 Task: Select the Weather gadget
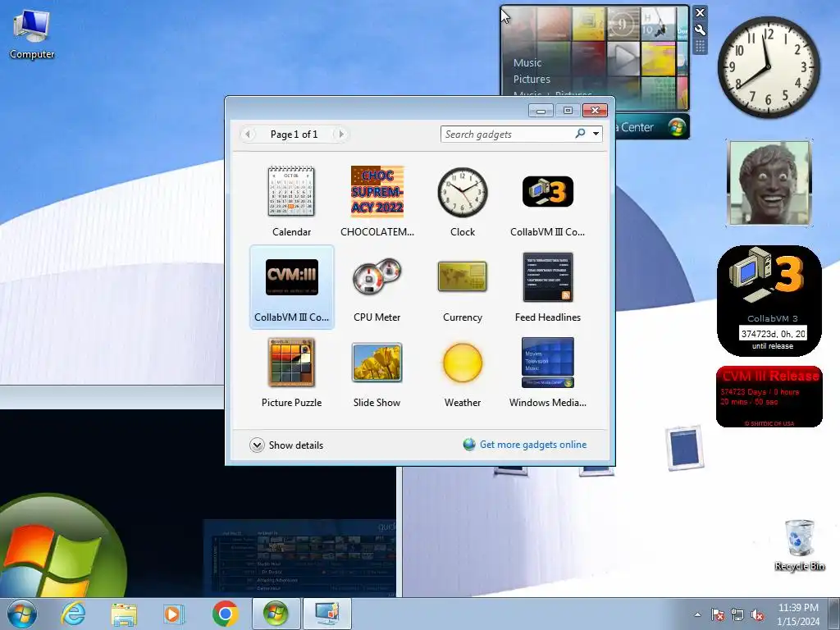click(463, 372)
